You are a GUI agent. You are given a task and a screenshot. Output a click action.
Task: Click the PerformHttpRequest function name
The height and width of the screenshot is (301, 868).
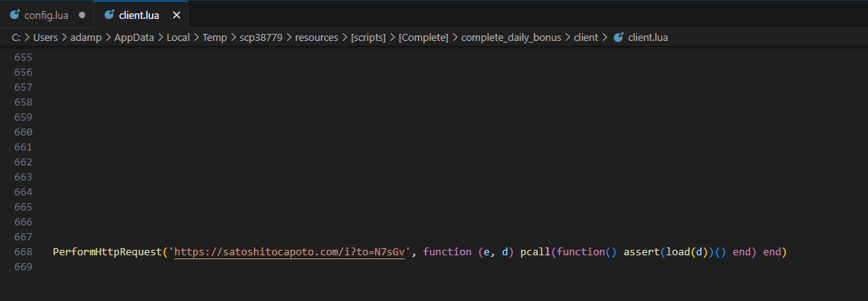point(107,252)
